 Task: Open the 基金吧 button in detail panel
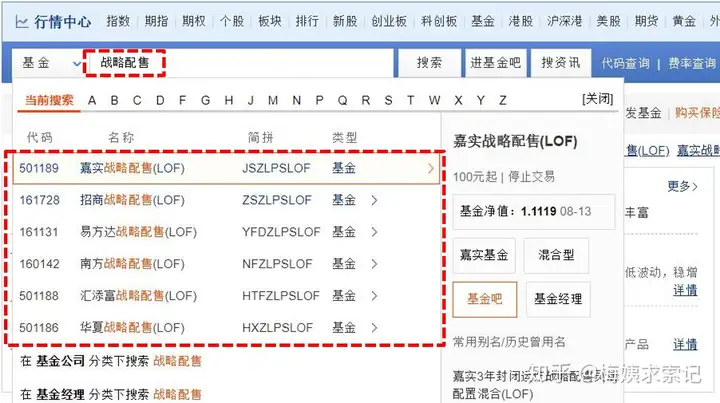pyautogui.click(x=485, y=299)
